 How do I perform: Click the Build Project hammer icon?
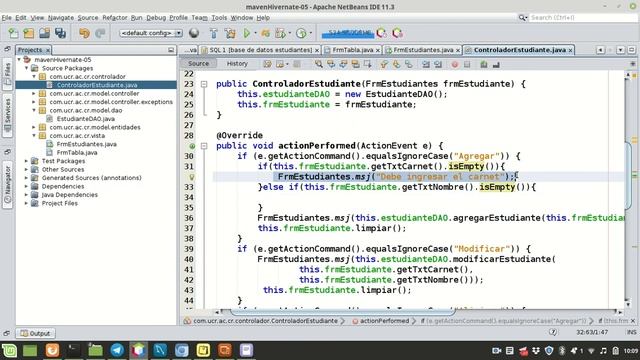[213, 33]
